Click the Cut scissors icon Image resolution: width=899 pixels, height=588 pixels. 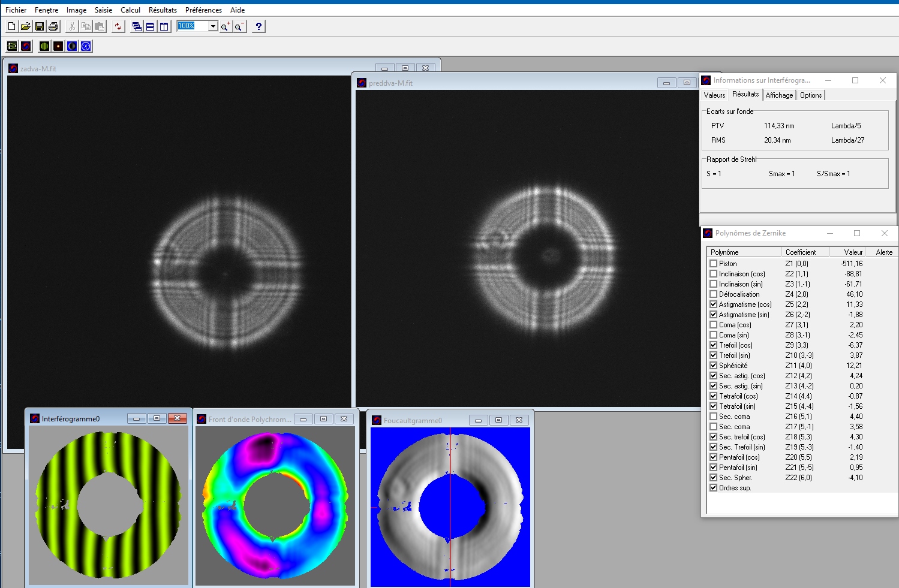[72, 26]
